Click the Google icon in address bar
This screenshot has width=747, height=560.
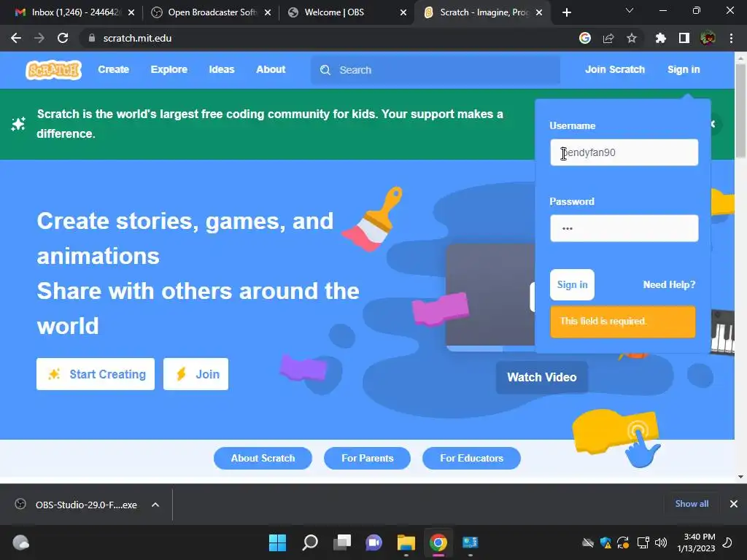(x=585, y=38)
